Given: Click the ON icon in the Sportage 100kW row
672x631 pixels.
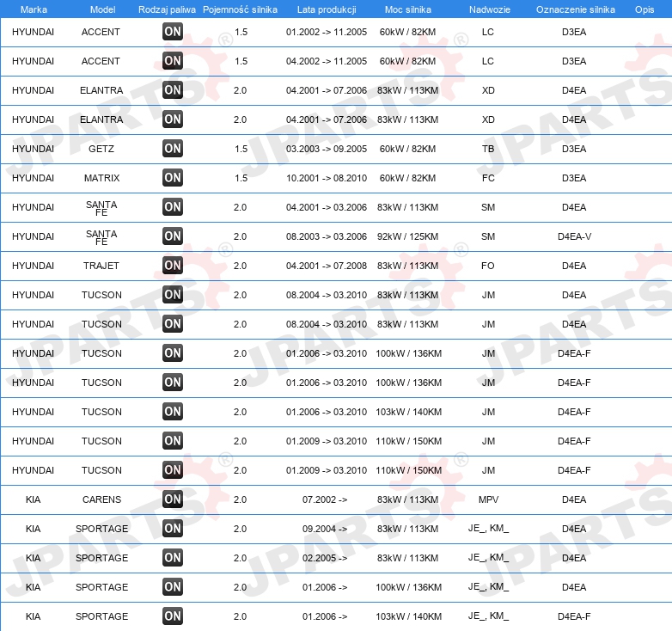Looking at the screenshot, I should click(x=173, y=587).
